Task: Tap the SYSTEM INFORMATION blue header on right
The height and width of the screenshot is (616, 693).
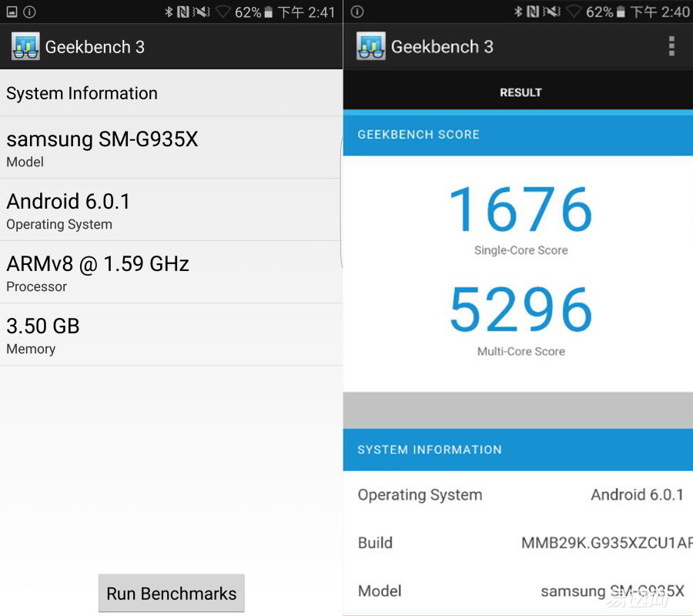Action: point(518,450)
